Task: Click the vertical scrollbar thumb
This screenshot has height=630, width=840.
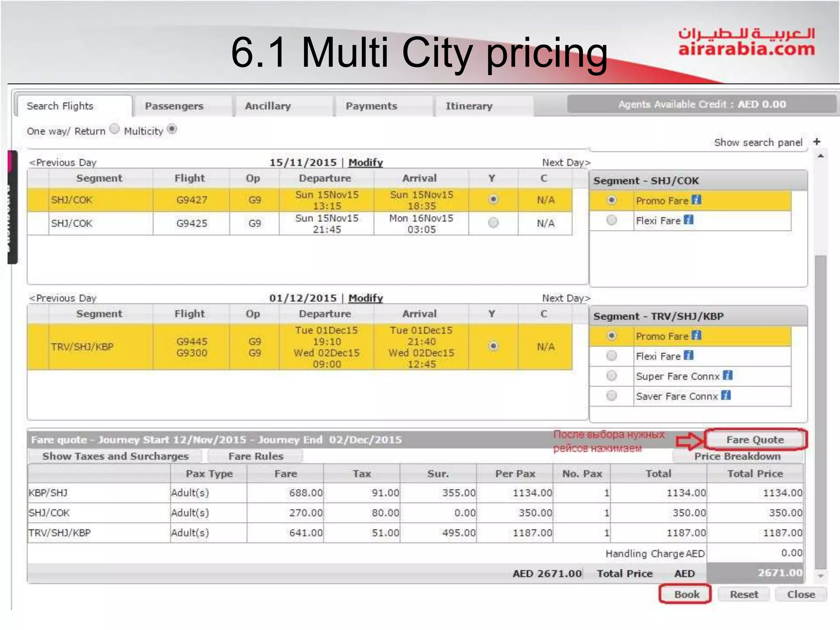Action: coord(820,412)
